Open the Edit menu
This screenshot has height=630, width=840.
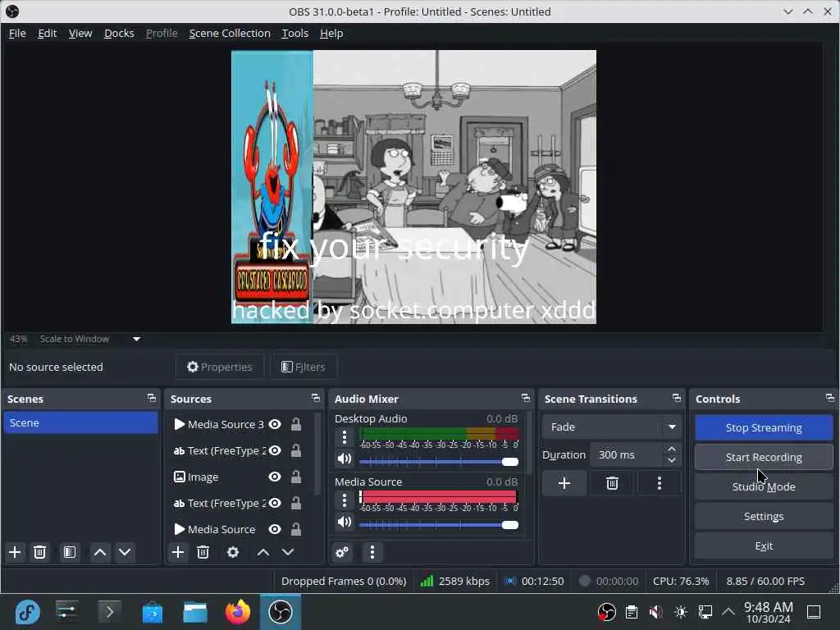point(47,33)
